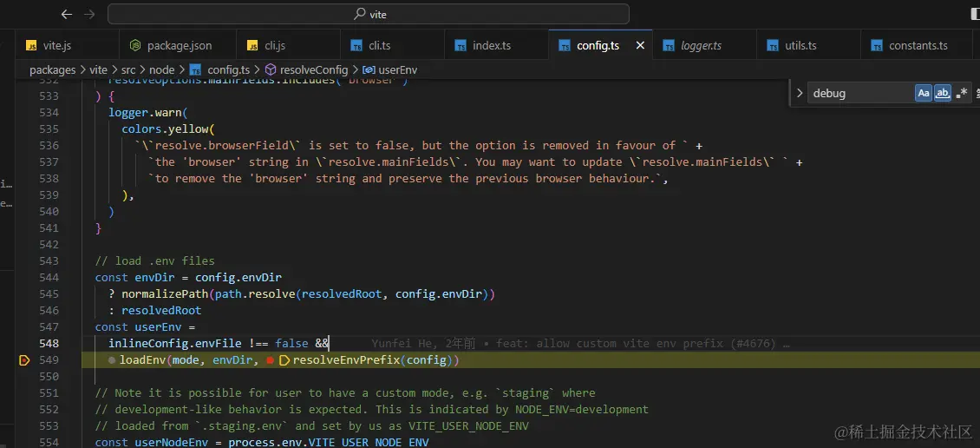Click inlineConfig.envFile on line 548
980x448 pixels.
175,344
